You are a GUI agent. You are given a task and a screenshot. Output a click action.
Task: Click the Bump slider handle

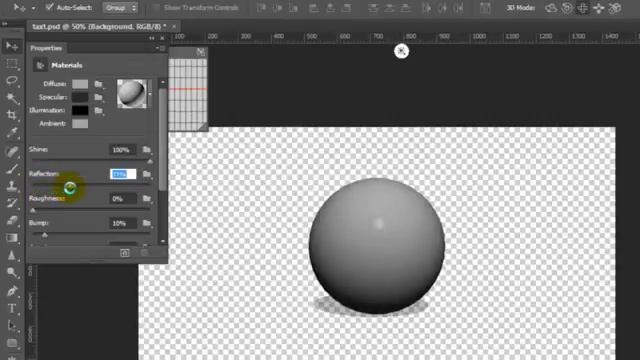coord(45,235)
